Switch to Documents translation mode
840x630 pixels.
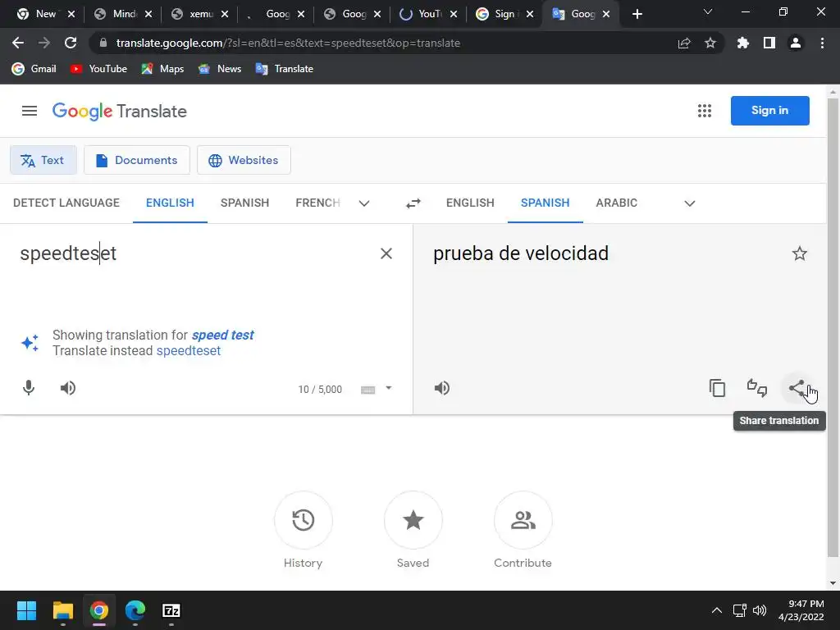[137, 160]
